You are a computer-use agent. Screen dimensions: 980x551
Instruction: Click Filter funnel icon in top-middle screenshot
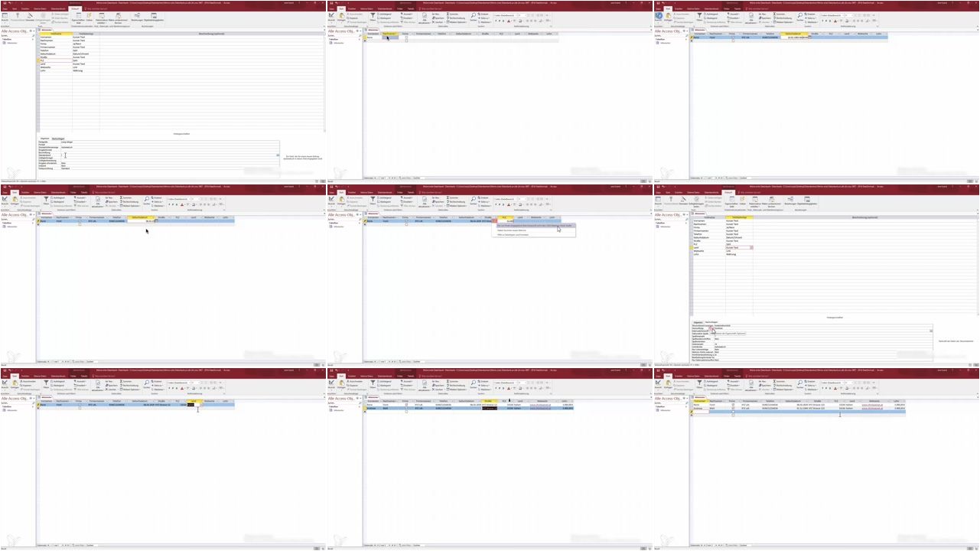(x=373, y=16)
